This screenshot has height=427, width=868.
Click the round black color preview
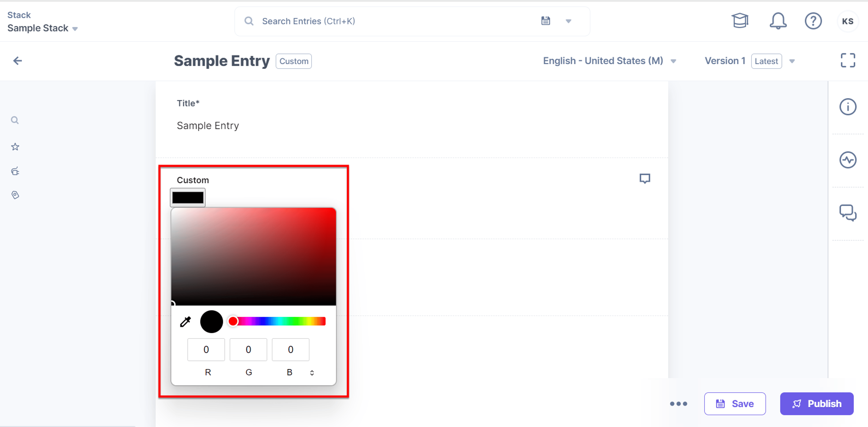pyautogui.click(x=211, y=321)
